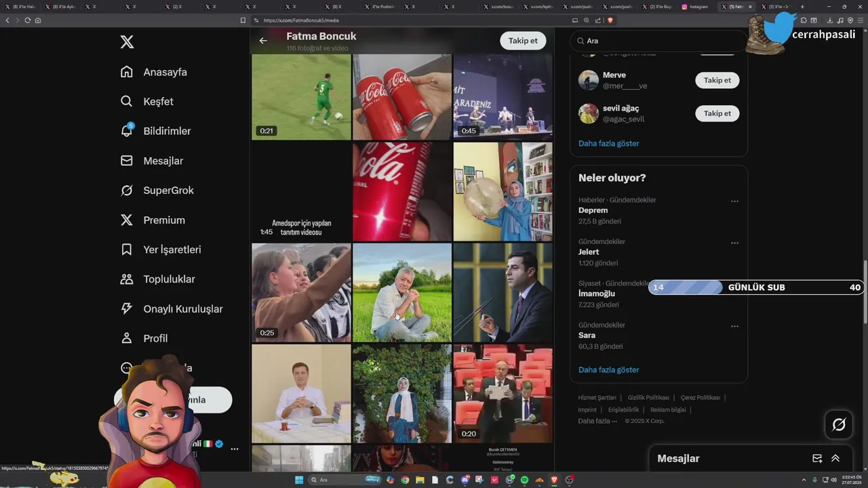The height and width of the screenshot is (488, 868).
Task: Click the back arrow beside Fatma Boncuk
Action: (263, 41)
